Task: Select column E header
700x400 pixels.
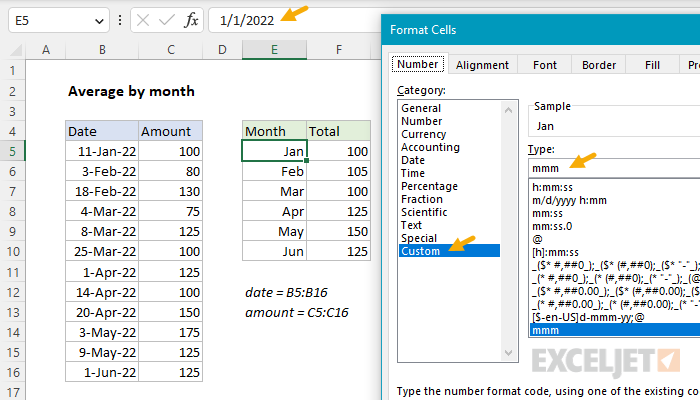Action: [x=275, y=50]
